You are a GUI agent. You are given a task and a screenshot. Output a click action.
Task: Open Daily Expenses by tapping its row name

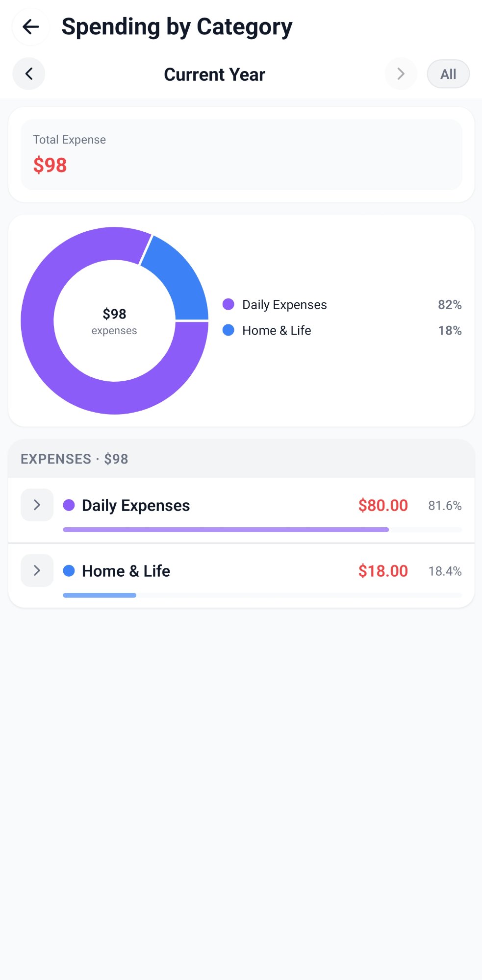point(136,505)
